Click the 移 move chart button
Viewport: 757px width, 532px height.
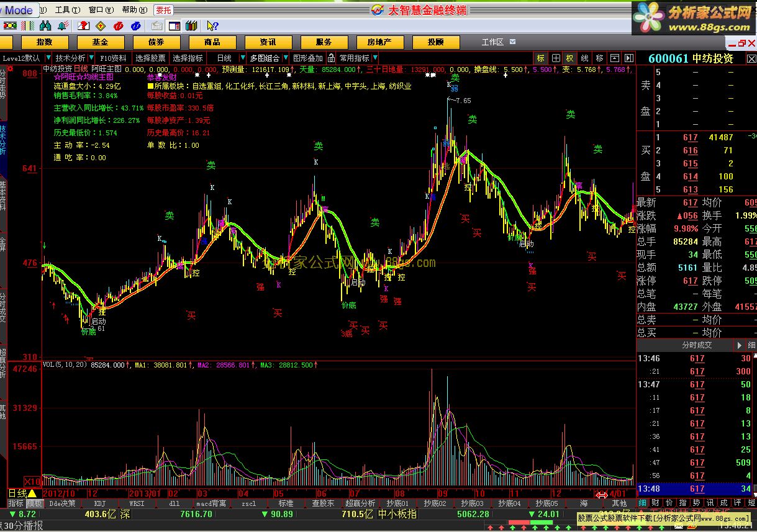coord(599,58)
